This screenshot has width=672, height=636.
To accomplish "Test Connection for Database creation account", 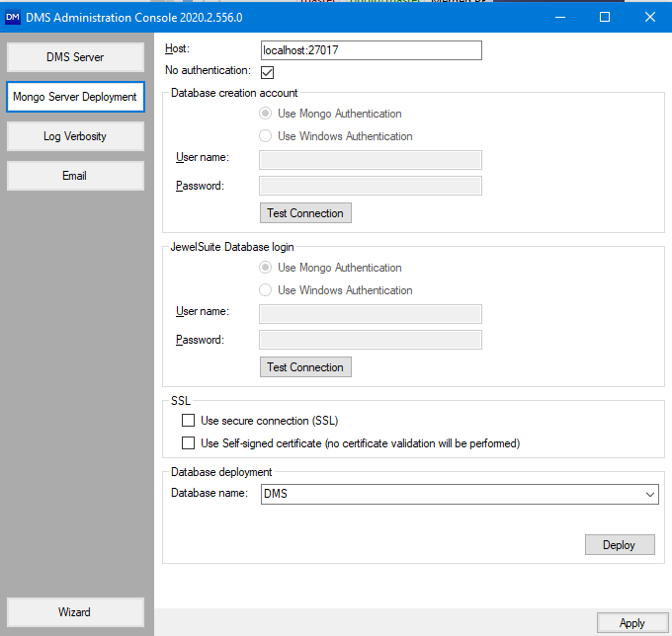I will click(305, 213).
